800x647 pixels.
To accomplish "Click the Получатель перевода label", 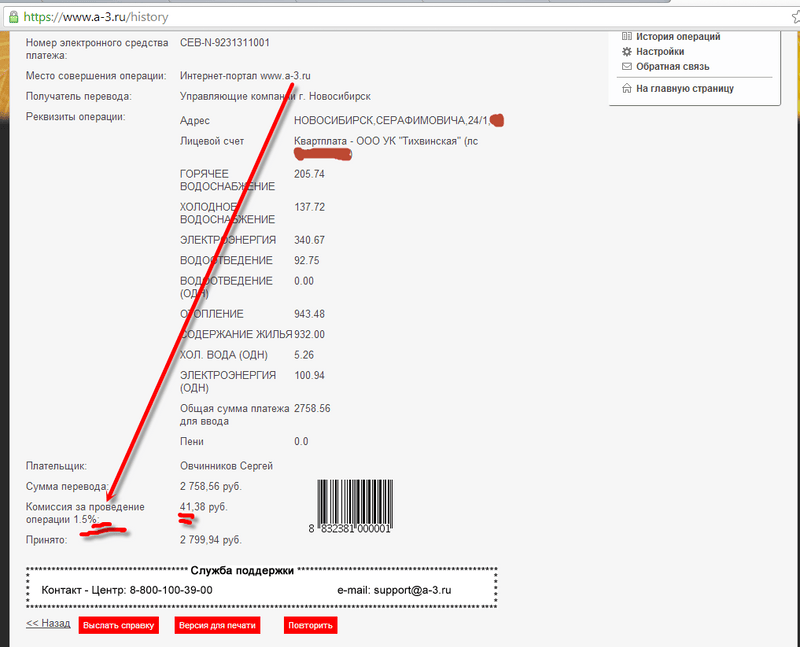I will pos(79,96).
